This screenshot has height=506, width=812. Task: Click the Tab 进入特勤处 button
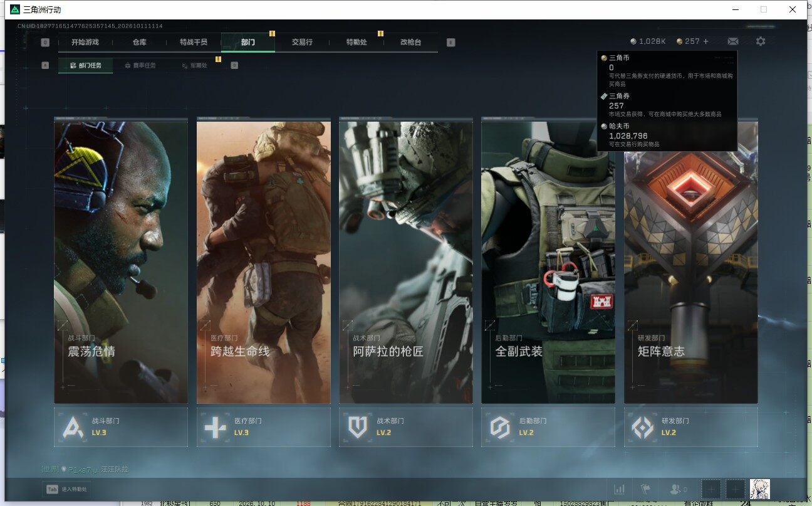66,489
